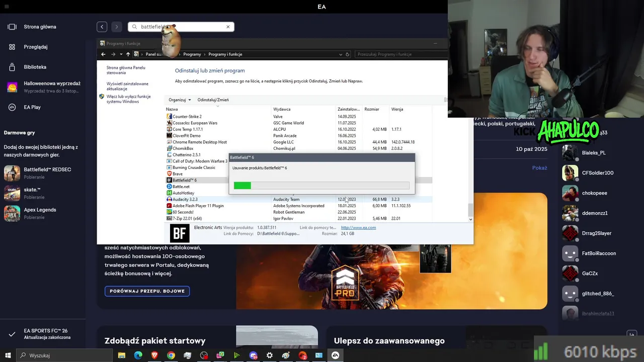
Task: Go back in the EA app
Action: pyautogui.click(x=102, y=27)
